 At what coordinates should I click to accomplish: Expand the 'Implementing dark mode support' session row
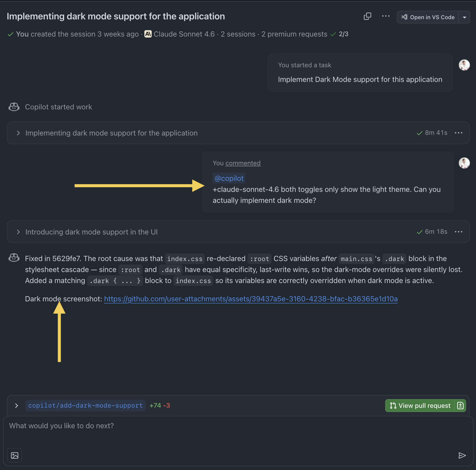18,133
